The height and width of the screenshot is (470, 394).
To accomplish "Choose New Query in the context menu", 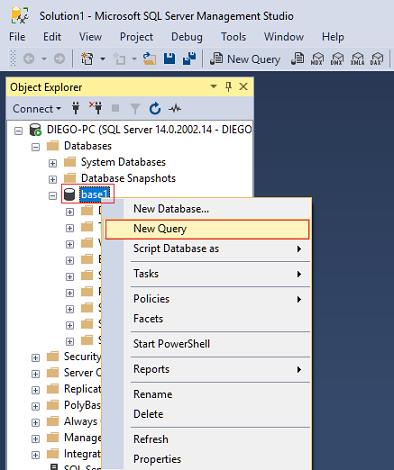I will pyautogui.click(x=207, y=229).
